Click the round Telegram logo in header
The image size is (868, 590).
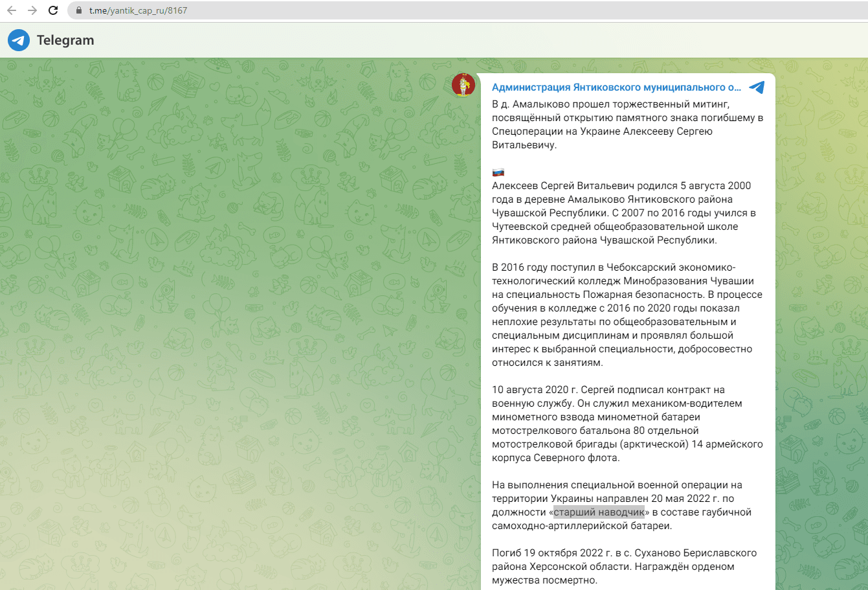[19, 40]
